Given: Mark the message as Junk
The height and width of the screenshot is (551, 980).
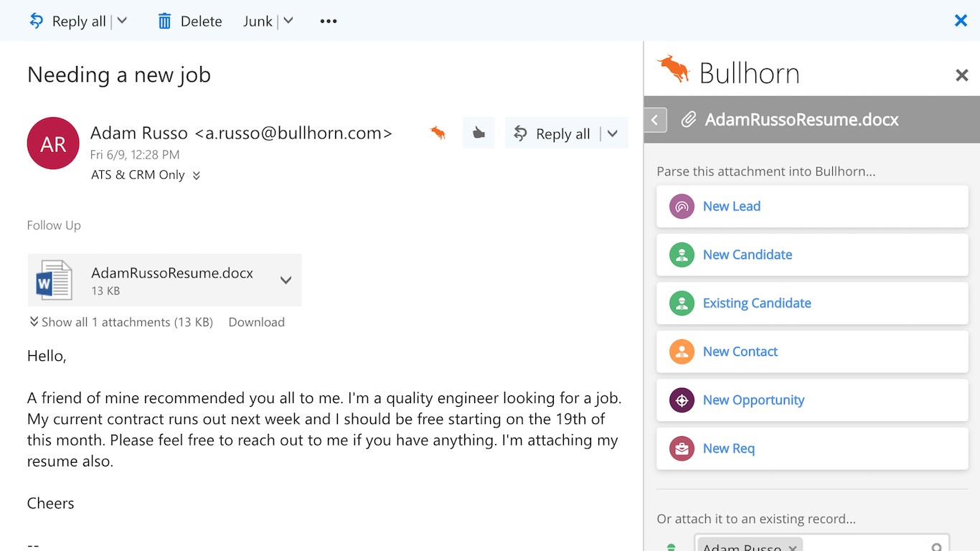Looking at the screenshot, I should click(x=258, y=22).
